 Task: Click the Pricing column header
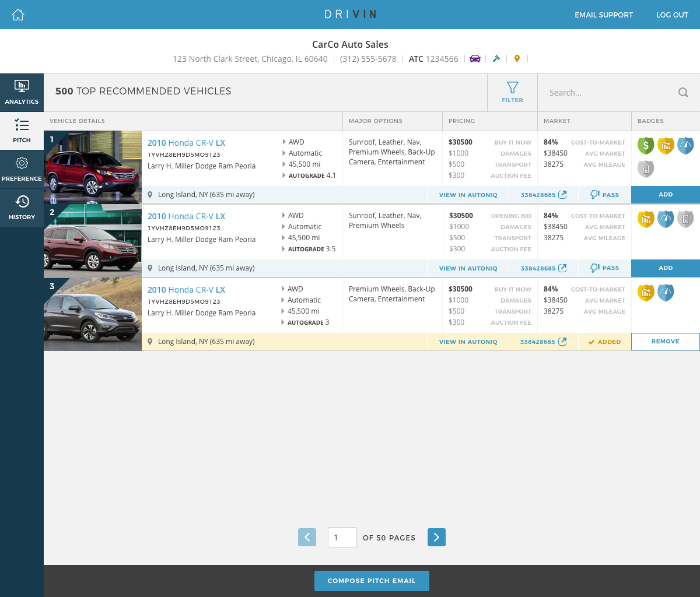point(462,121)
